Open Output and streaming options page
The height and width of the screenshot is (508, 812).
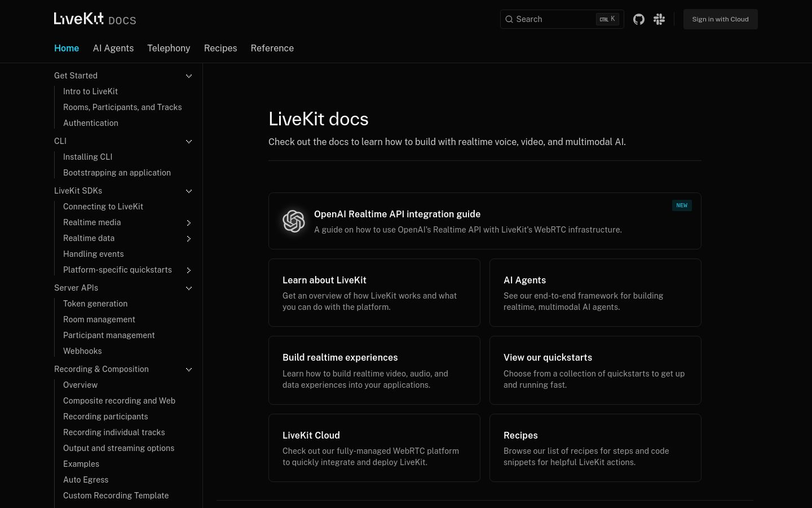pyautogui.click(x=118, y=448)
